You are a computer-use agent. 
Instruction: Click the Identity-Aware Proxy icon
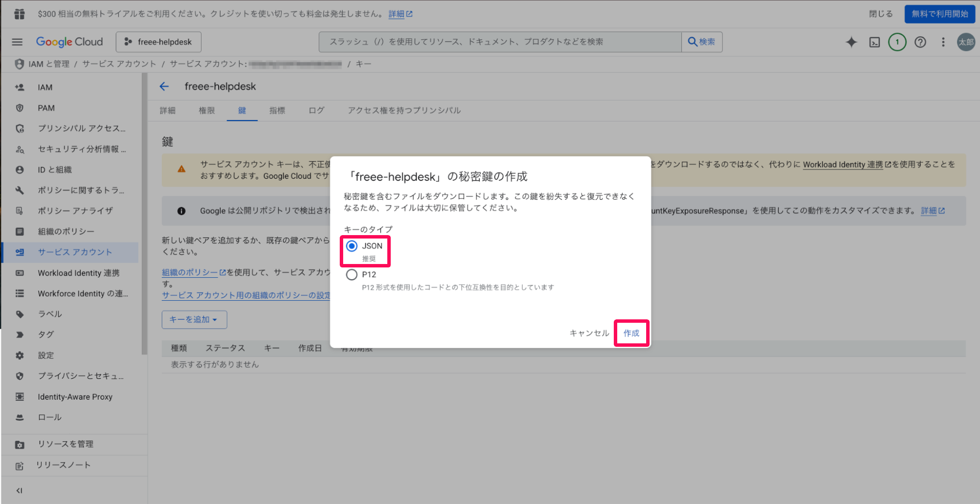pyautogui.click(x=20, y=397)
